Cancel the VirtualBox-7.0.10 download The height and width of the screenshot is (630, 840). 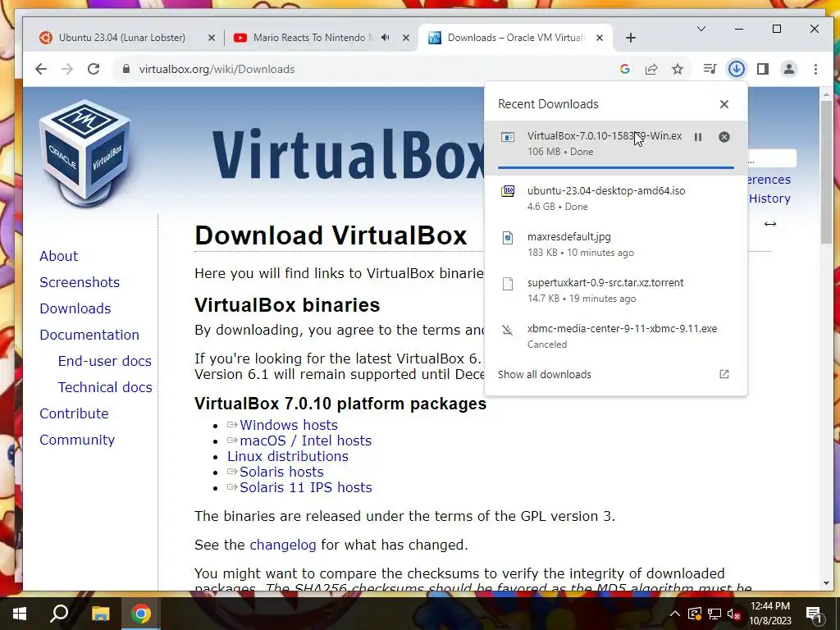(x=724, y=137)
